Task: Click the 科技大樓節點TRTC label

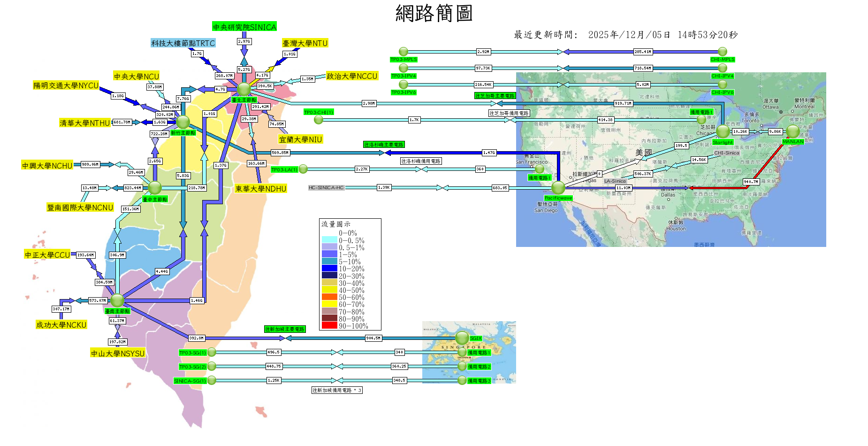Action: pos(183,43)
